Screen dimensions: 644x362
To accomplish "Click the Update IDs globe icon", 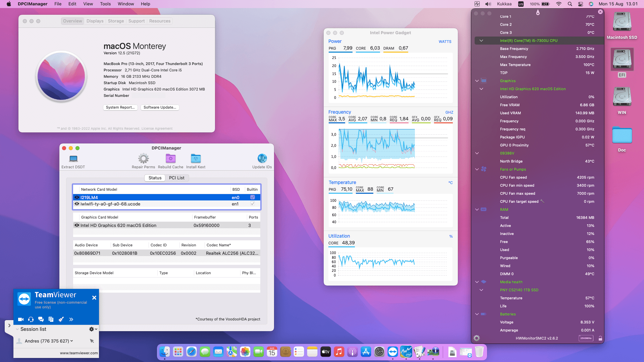I will [x=262, y=158].
